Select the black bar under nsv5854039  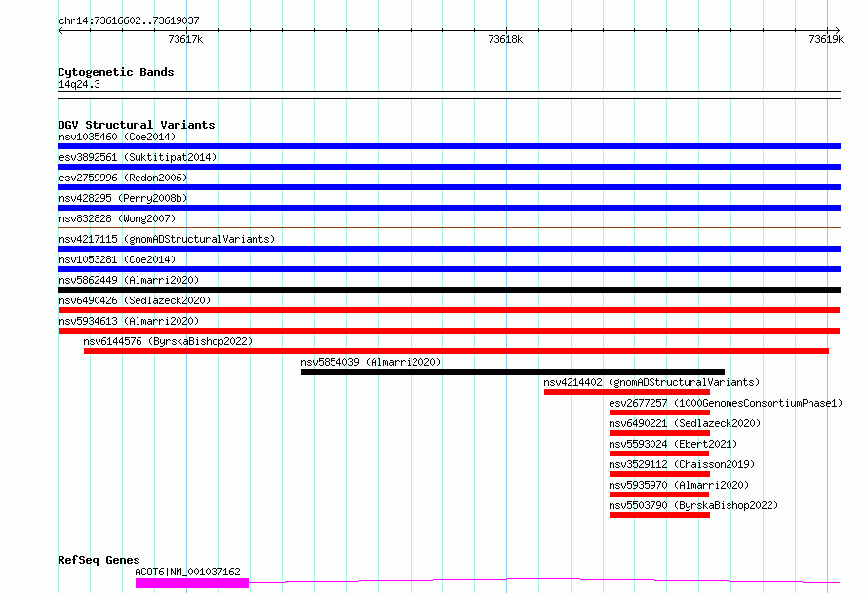pos(513,372)
